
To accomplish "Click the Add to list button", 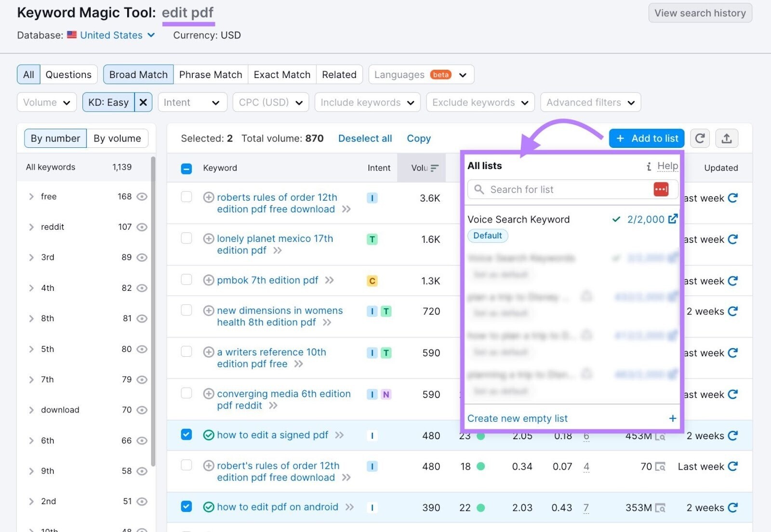I will click(646, 138).
